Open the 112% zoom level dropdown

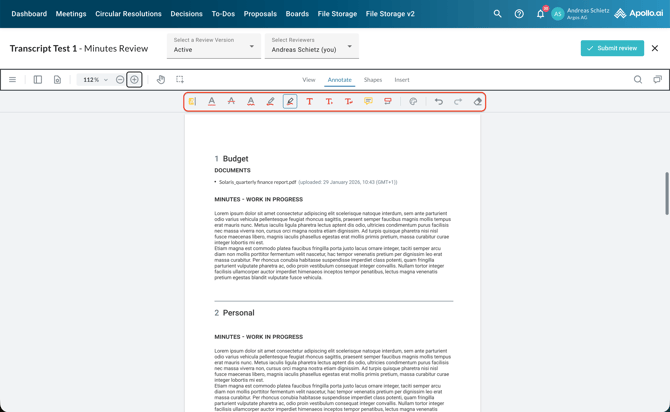pos(95,80)
